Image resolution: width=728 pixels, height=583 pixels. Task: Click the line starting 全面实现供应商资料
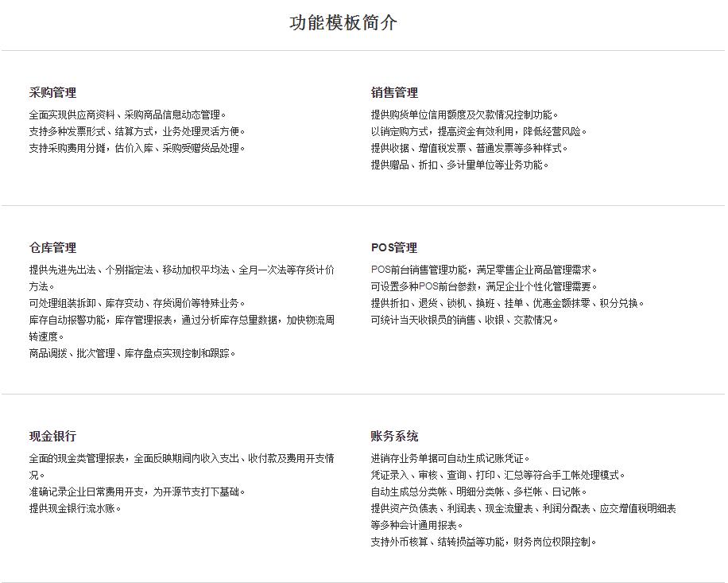127,115
